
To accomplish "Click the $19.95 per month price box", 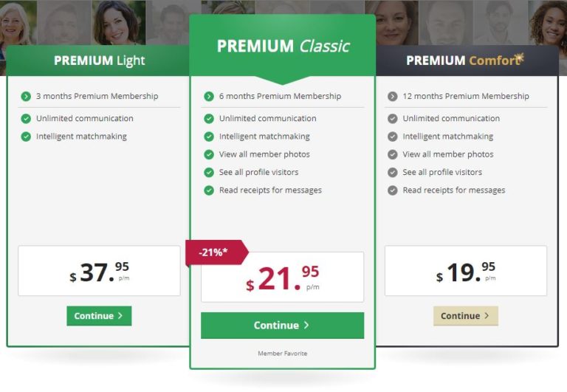I will (x=466, y=271).
